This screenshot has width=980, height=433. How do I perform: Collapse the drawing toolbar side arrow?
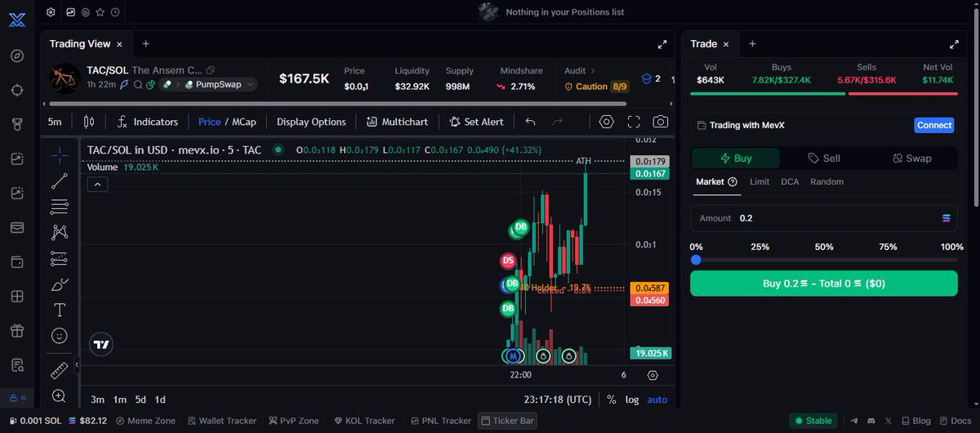(76, 364)
